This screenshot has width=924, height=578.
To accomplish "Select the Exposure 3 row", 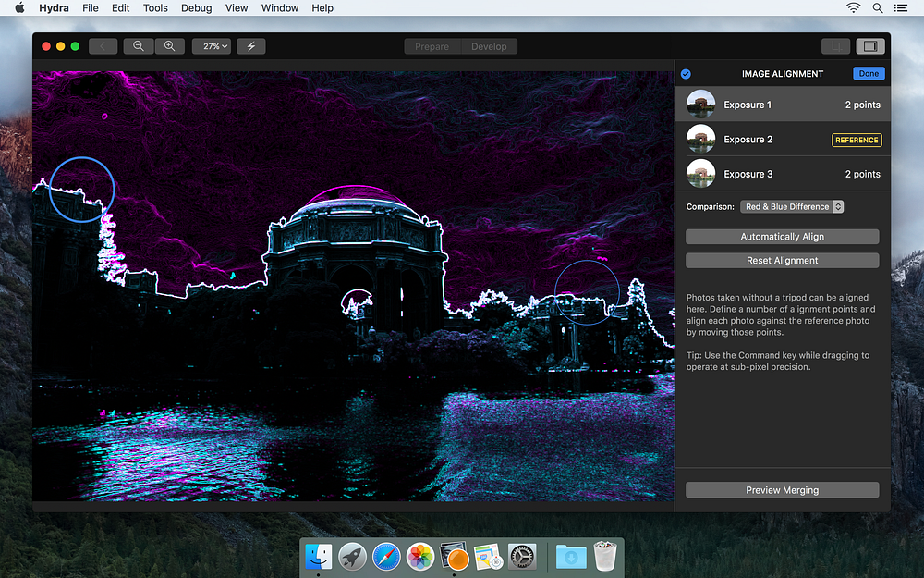I will coord(783,174).
